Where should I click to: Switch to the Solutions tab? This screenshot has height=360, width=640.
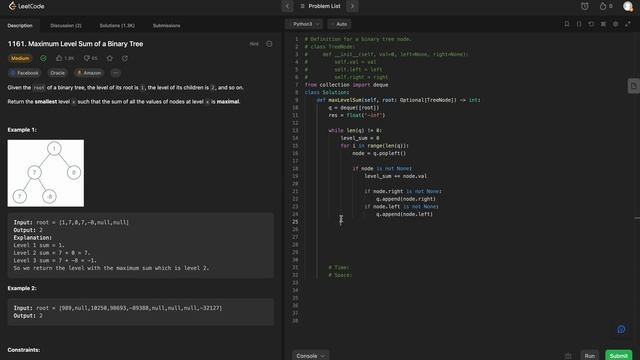point(117,25)
